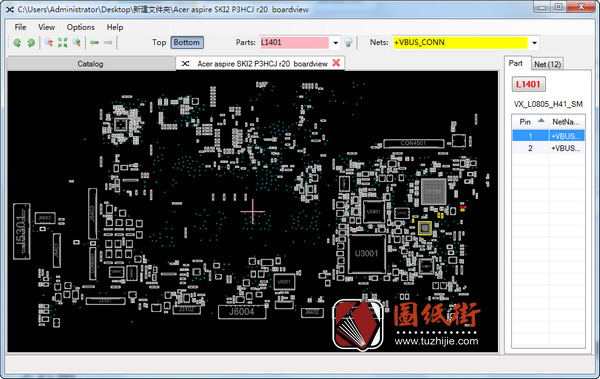Select the CON4501 connector on the board
Viewport: 600px width, 379px height.
coord(414,143)
